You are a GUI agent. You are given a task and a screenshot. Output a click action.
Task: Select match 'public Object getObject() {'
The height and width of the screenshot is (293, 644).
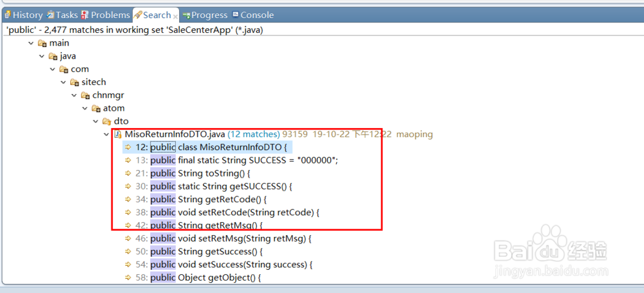(x=206, y=278)
